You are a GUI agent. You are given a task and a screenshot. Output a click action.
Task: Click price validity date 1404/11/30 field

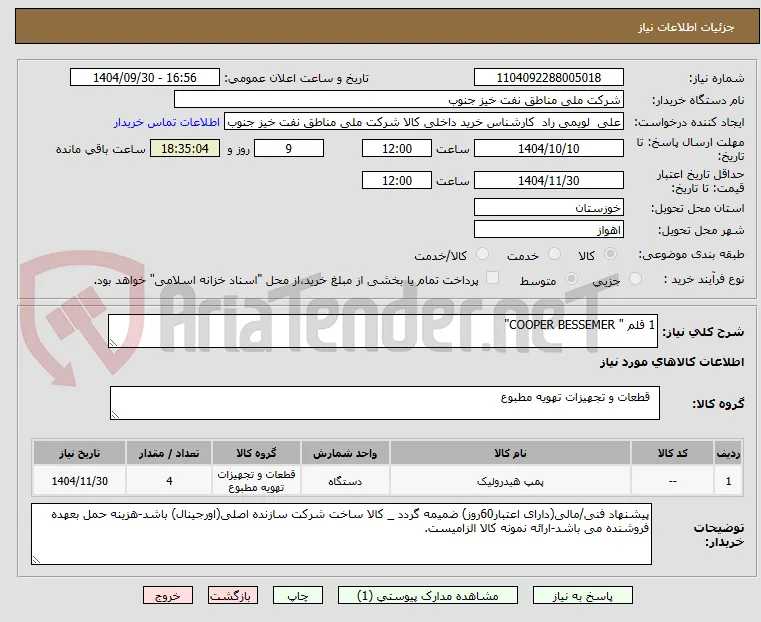[548, 180]
